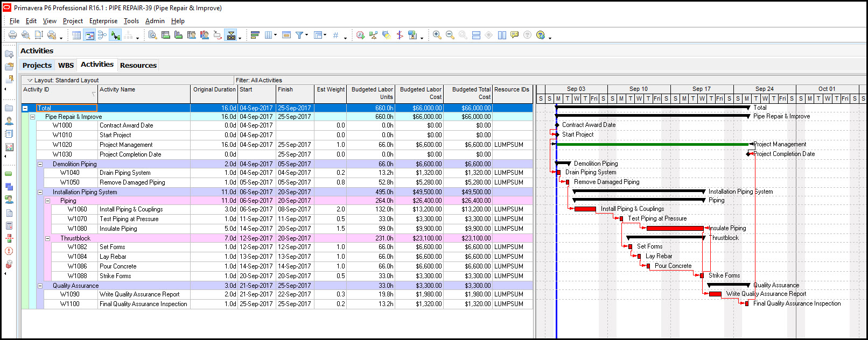Open the Enterprise menu
Screen dimensions: 868x340
pyautogui.click(x=103, y=21)
